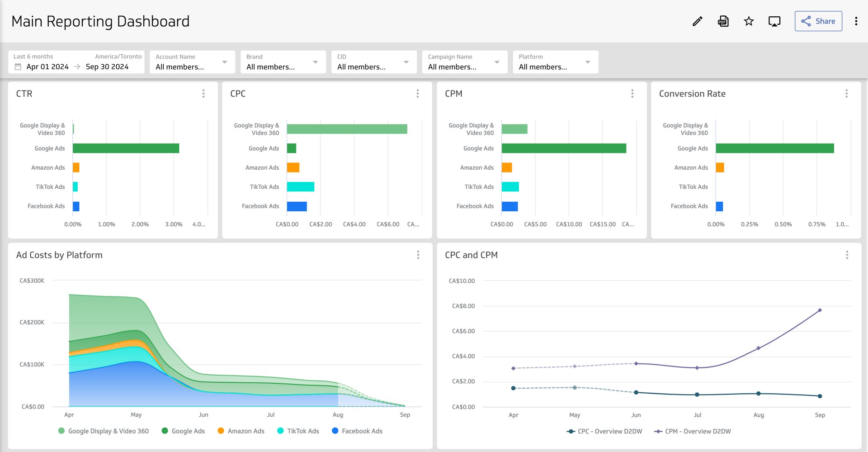Click Google Ads bar in Conversion Rate chart
Viewport: 868px width, 452px height.
pos(775,148)
